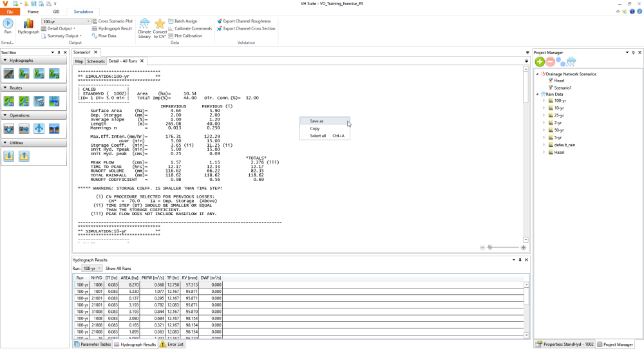Click Hydrograph Result button
This screenshot has width=644, height=349.
[111, 28]
